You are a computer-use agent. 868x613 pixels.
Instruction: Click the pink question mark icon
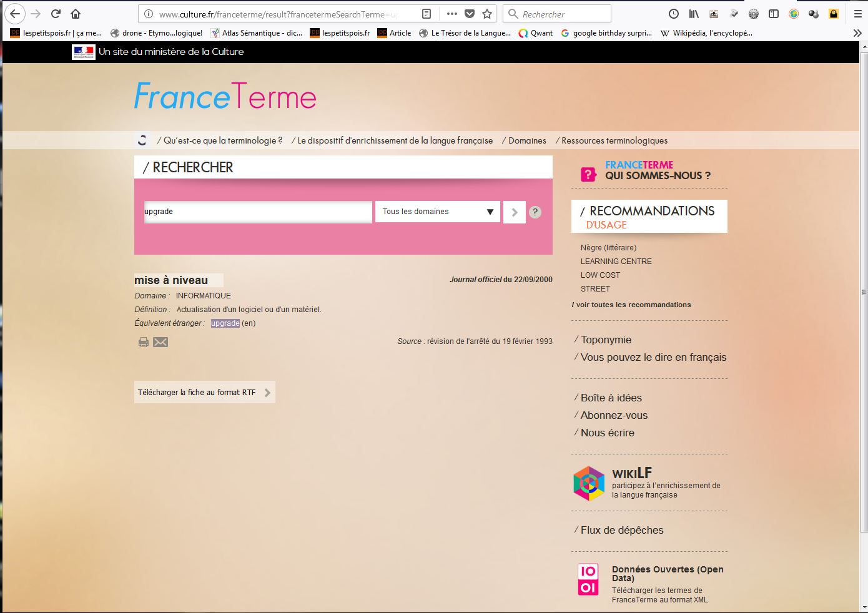click(x=588, y=175)
